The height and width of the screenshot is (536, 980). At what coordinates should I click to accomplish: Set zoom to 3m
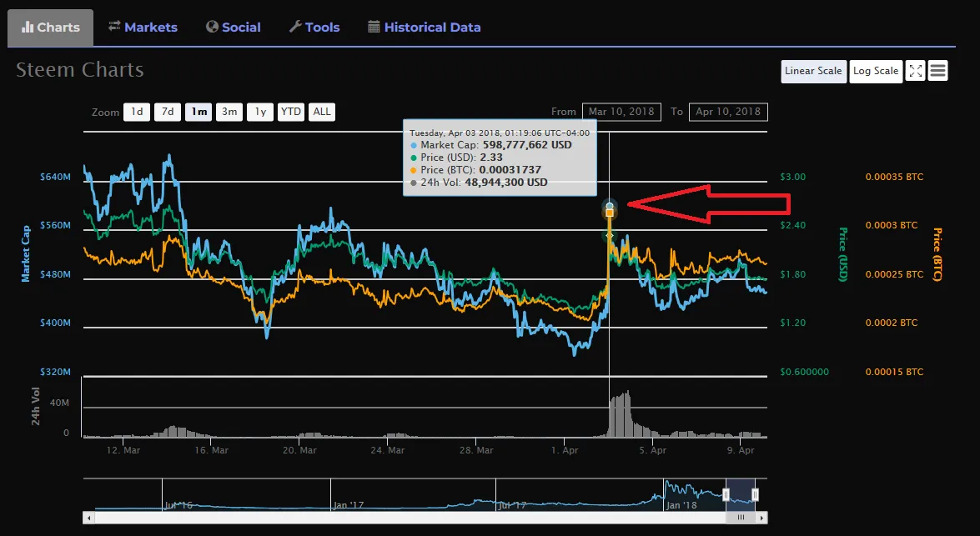229,112
